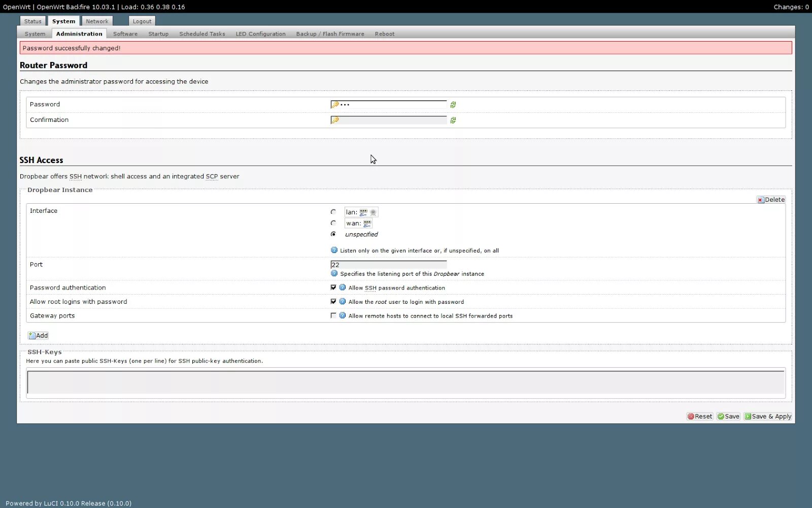Click the key icon in the Password field
The height and width of the screenshot is (508, 812).
click(x=334, y=104)
